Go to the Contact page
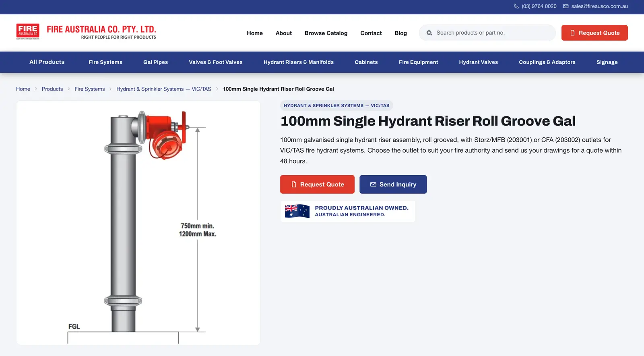 coord(371,33)
